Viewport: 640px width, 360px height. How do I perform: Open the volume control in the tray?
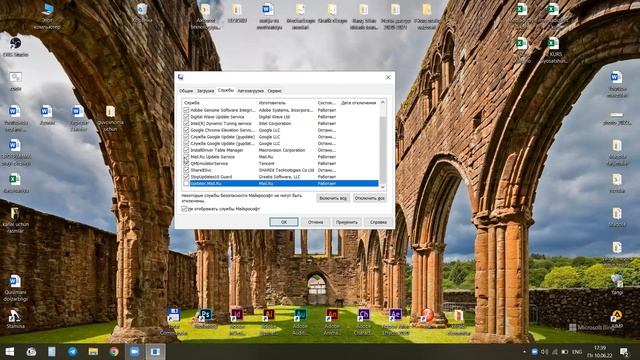pos(544,352)
